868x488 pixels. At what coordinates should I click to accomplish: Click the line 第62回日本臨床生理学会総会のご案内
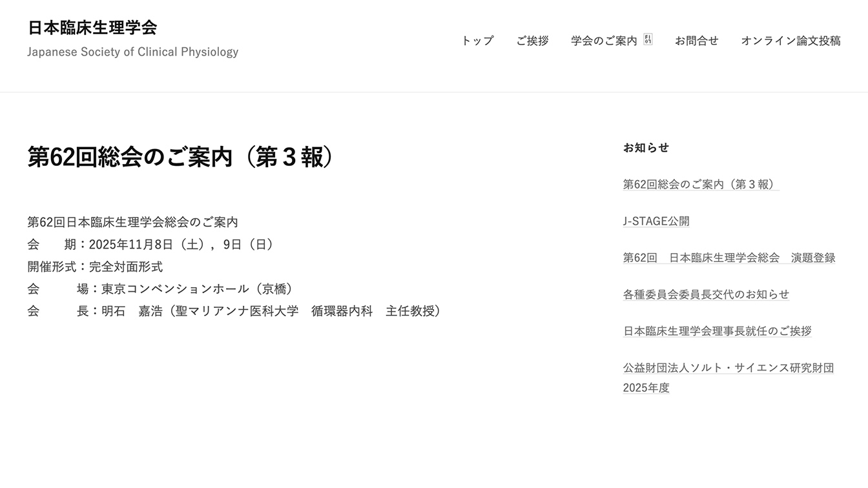point(133,222)
